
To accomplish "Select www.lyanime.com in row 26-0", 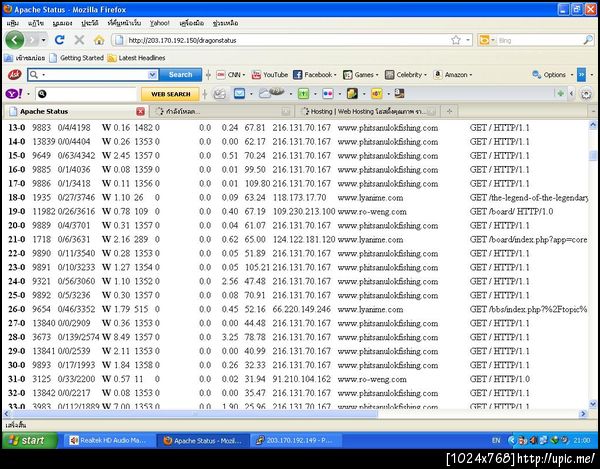I will pyautogui.click(x=370, y=309).
